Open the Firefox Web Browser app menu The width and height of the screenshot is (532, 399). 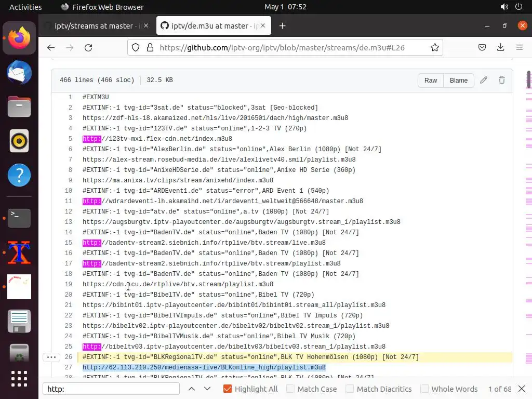[102, 7]
